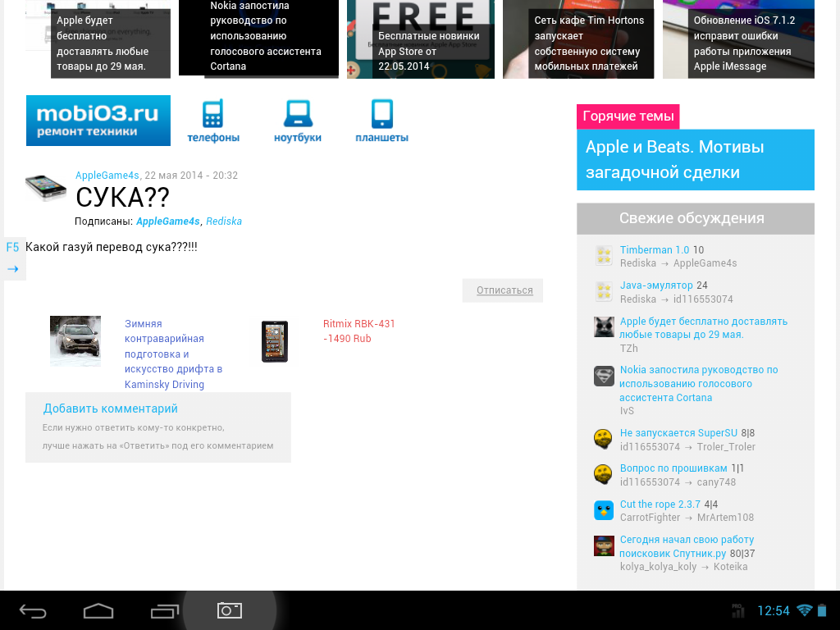This screenshot has width=840, height=630.
Task: Tap the clock showing 12:54
Action: tap(774, 610)
